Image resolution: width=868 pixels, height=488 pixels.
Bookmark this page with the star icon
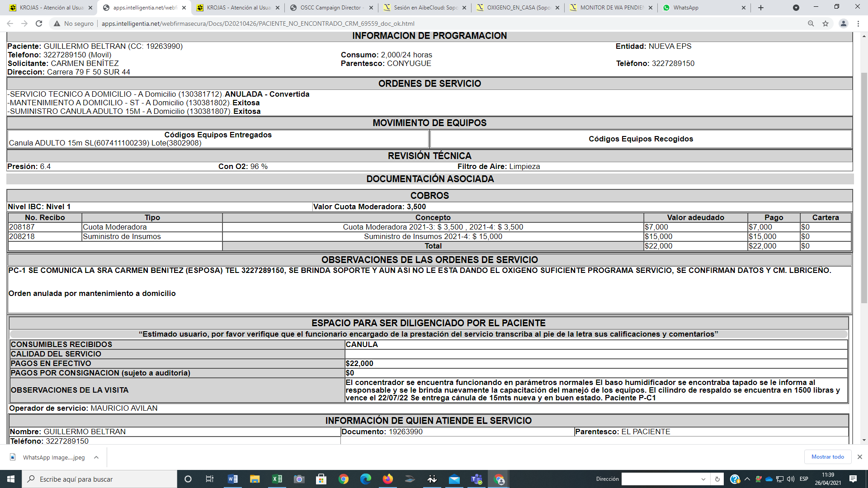tap(826, 23)
